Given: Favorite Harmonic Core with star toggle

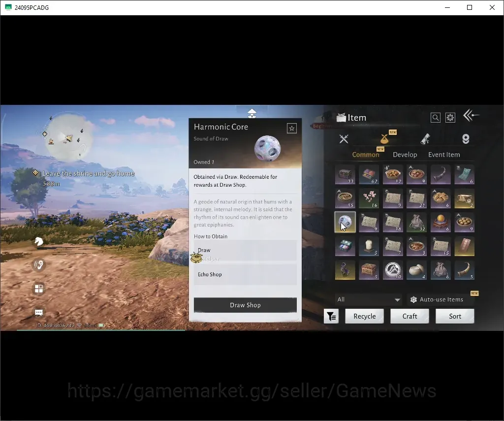Looking at the screenshot, I should [x=292, y=129].
